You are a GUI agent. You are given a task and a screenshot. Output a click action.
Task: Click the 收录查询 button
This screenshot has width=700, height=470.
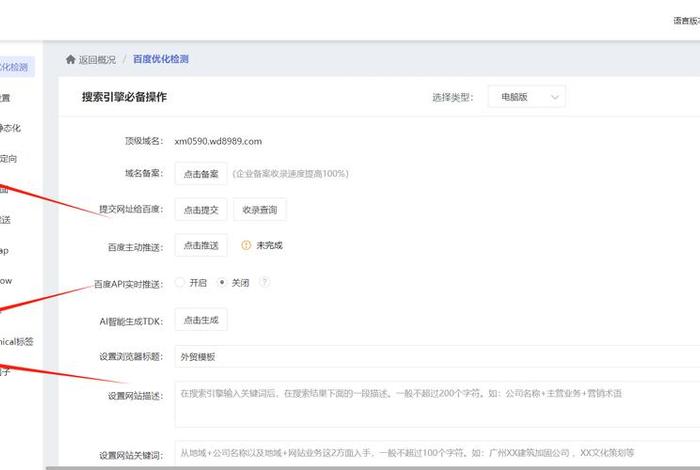tap(260, 210)
